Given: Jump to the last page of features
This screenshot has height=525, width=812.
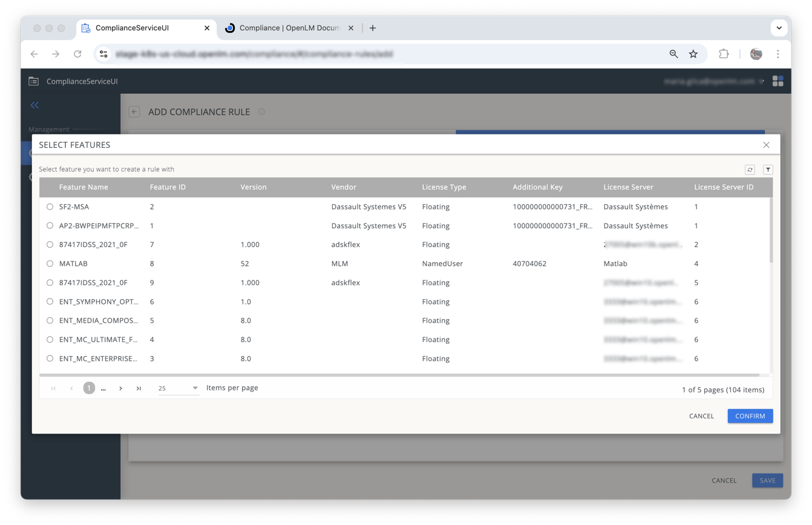Looking at the screenshot, I should pyautogui.click(x=139, y=388).
